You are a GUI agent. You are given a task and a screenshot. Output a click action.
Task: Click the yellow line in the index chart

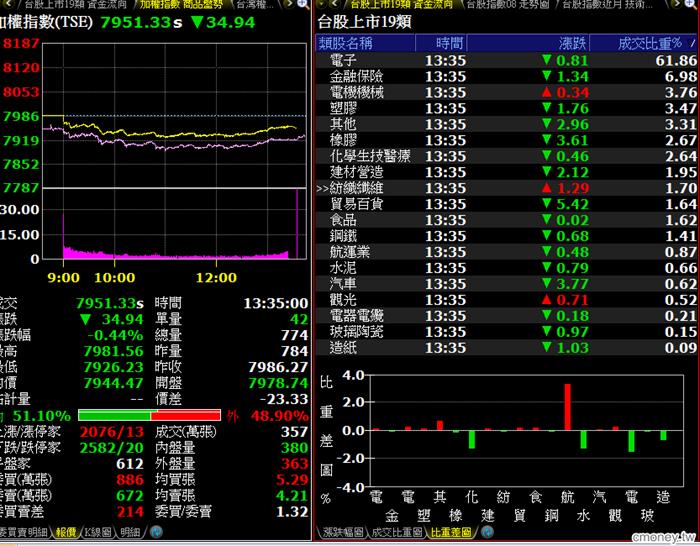[179, 134]
